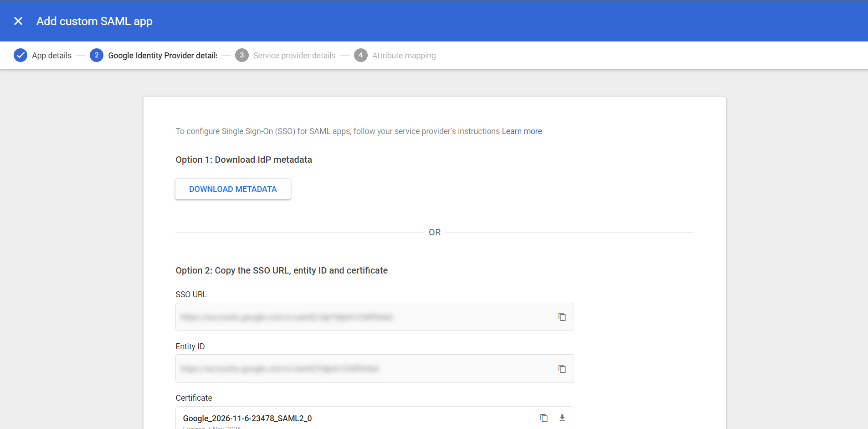Click the Certificate field label
The image size is (868, 429).
click(x=194, y=398)
